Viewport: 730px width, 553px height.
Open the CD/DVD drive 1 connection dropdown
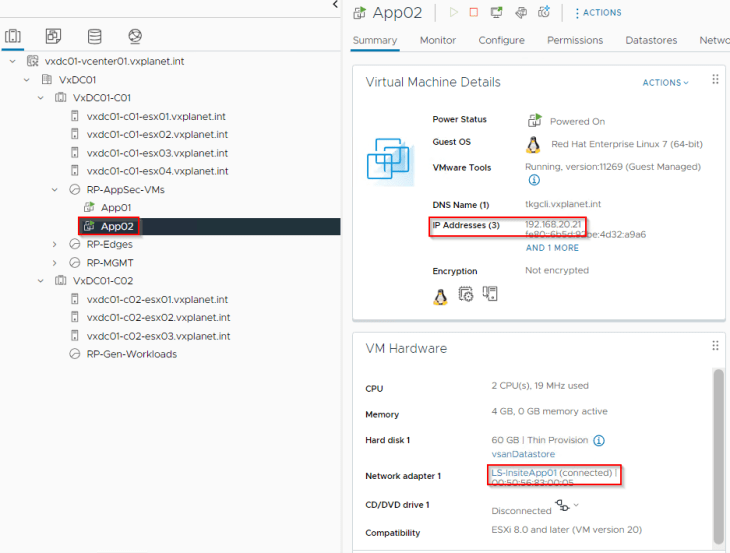pos(576,505)
